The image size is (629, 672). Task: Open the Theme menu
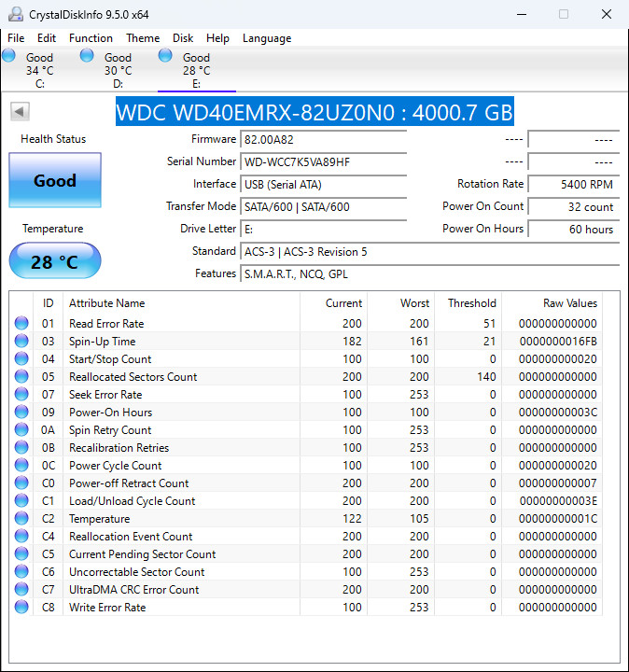tap(143, 38)
